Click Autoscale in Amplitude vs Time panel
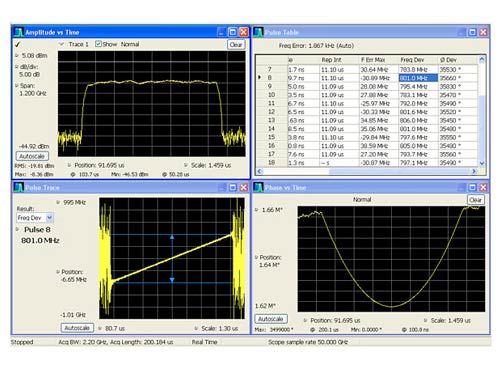 pyautogui.click(x=32, y=156)
